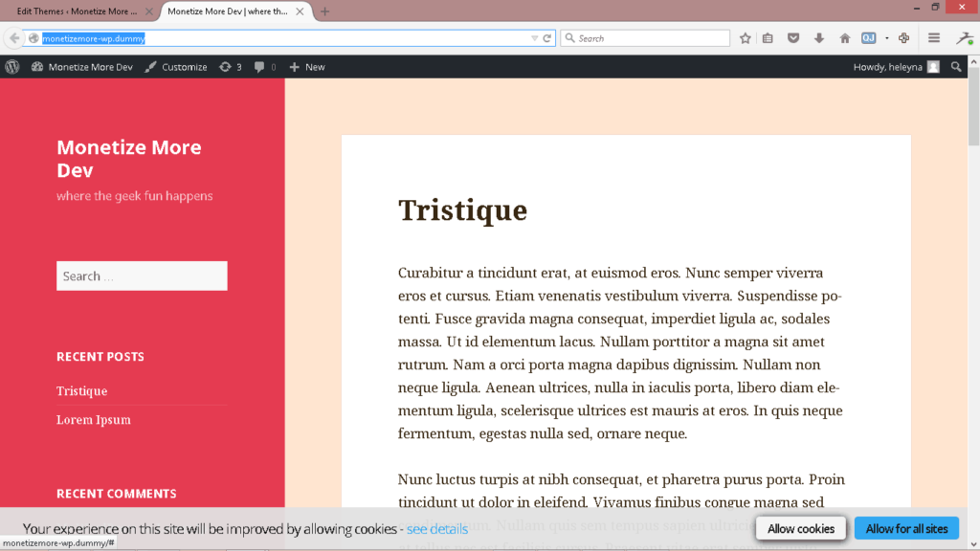Click the Pocket save icon
The width and height of the screenshot is (980, 551).
[793, 38]
